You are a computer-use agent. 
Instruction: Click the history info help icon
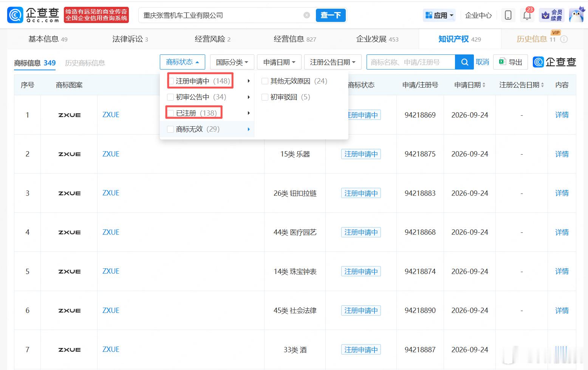pos(564,39)
